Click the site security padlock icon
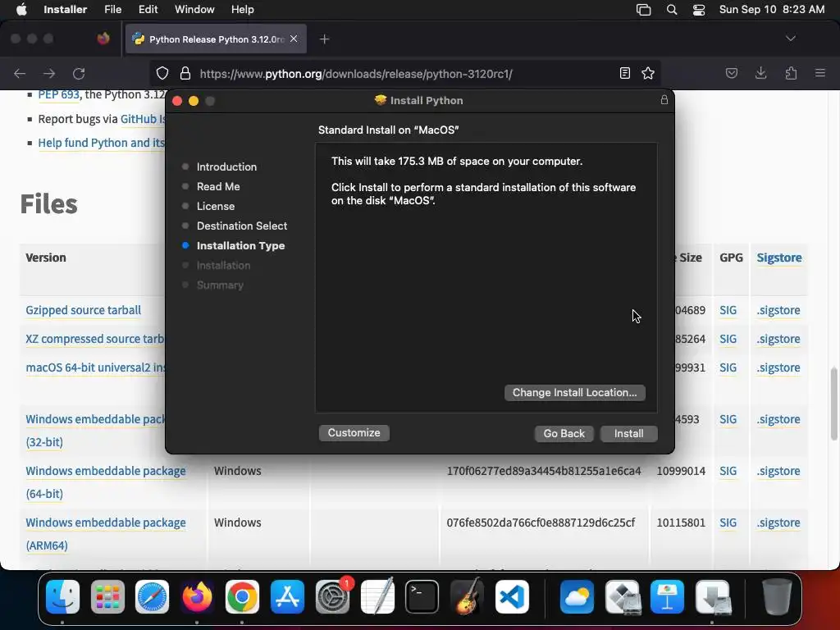Screen dimensions: 840x630 point(185,73)
